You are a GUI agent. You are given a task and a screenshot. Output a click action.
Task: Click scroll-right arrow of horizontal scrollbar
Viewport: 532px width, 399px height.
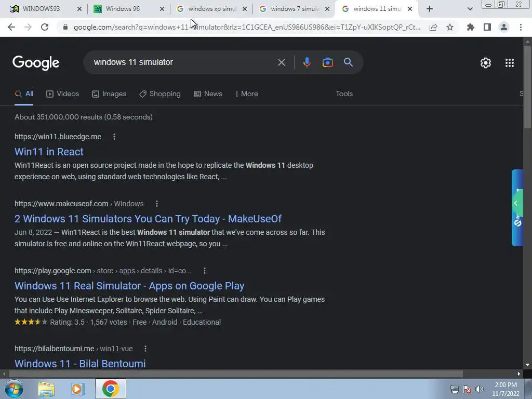(519, 374)
